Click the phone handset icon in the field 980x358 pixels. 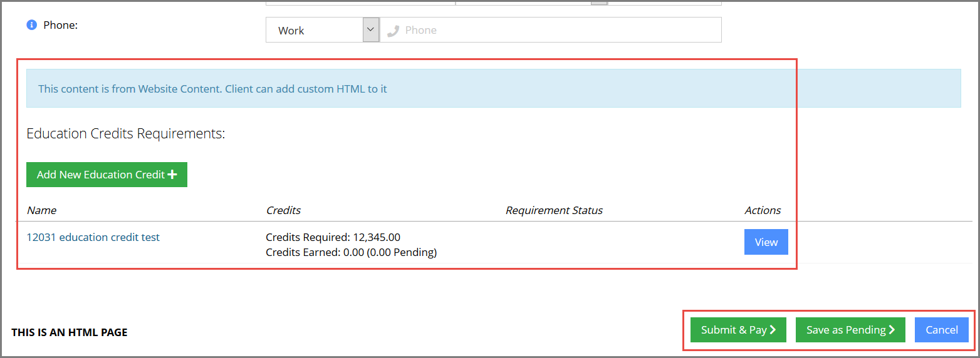[393, 31]
